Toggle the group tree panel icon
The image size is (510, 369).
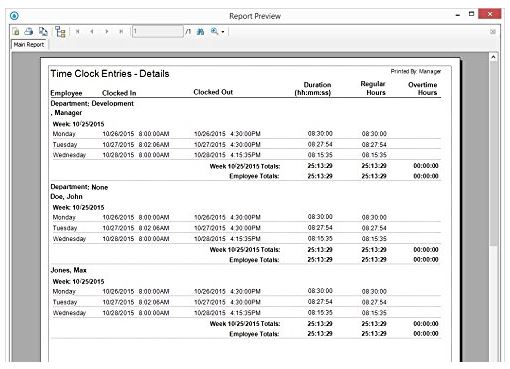[60, 32]
